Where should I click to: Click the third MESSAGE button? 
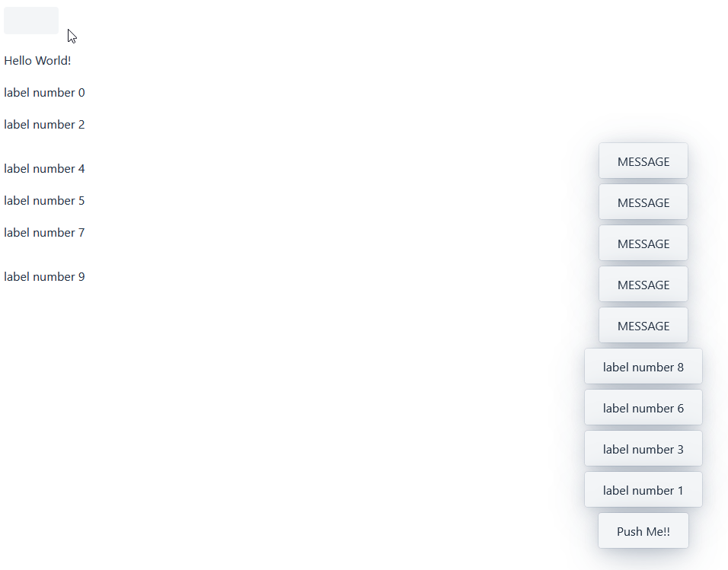click(643, 243)
